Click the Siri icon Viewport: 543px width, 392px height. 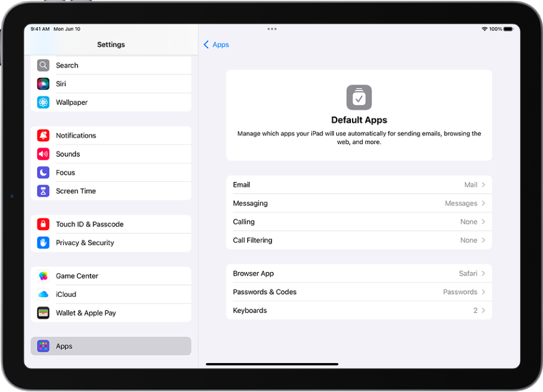43,84
